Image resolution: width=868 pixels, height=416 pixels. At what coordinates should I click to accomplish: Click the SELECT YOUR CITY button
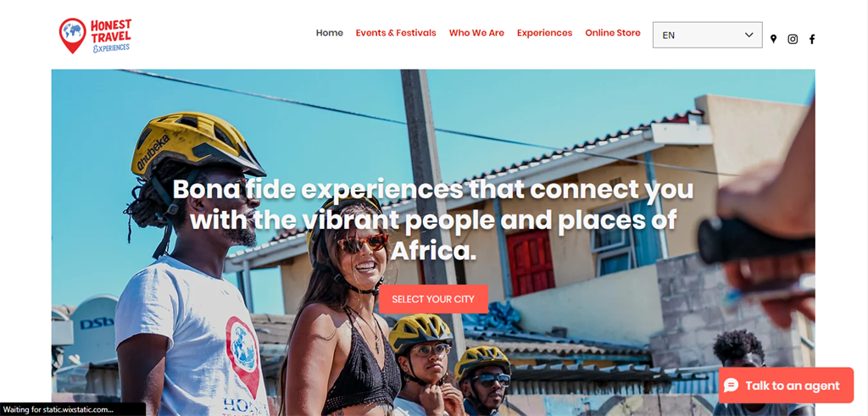(433, 299)
